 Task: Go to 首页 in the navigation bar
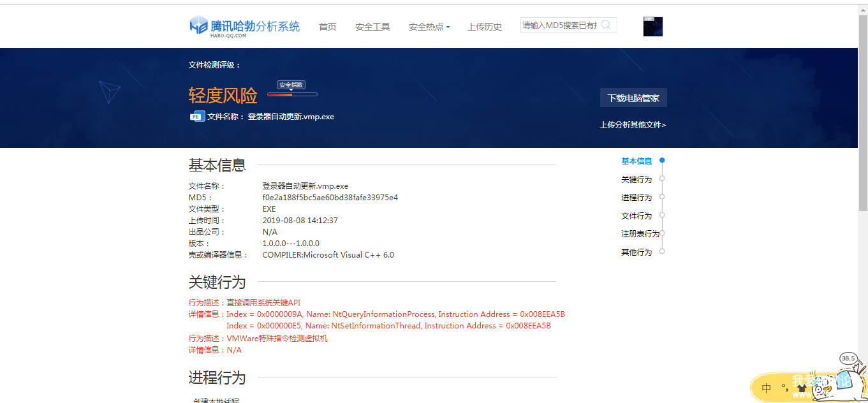(x=327, y=27)
